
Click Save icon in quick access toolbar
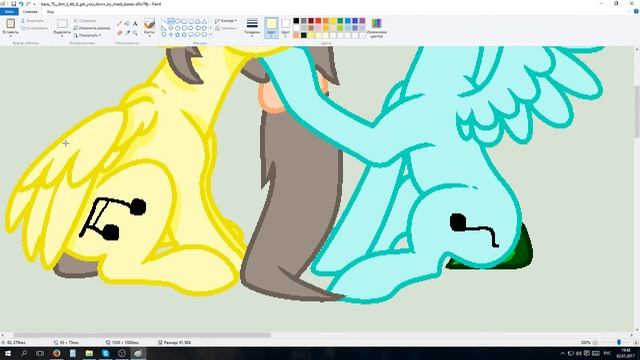click(13, 4)
